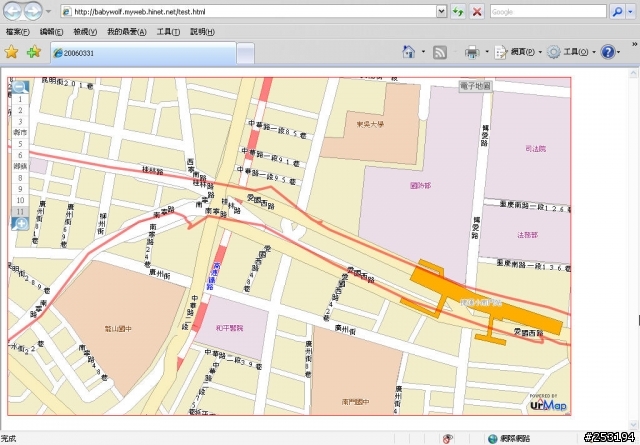Open the 工具(O) gear toolbar menu
The width and height of the screenshot is (640, 445).
pyautogui.click(x=571, y=52)
